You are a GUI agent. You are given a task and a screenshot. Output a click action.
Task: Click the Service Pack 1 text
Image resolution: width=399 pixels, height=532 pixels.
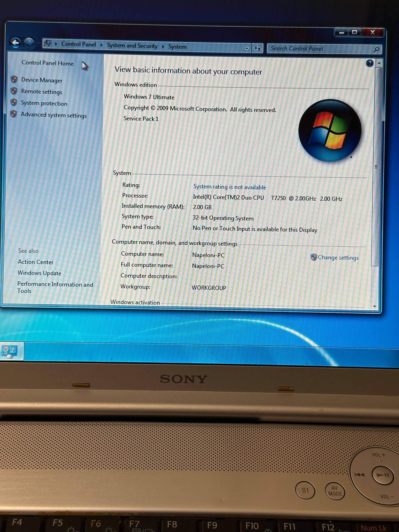click(x=141, y=119)
